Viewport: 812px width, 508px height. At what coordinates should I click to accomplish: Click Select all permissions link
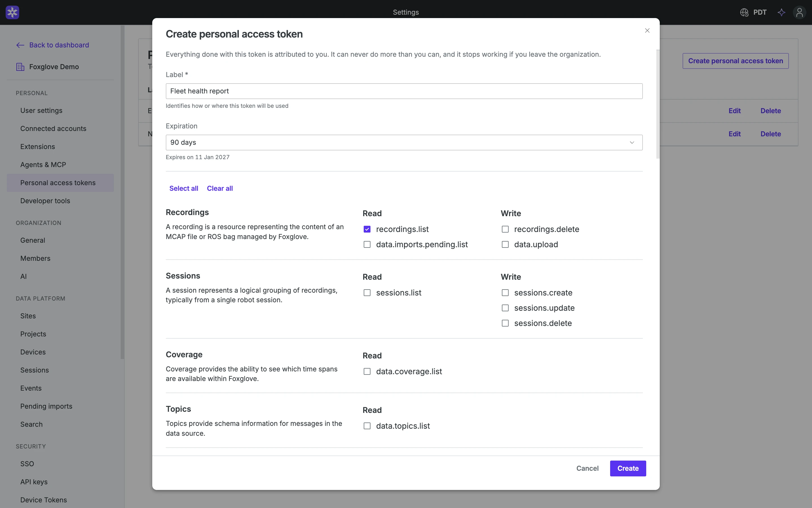coord(184,189)
